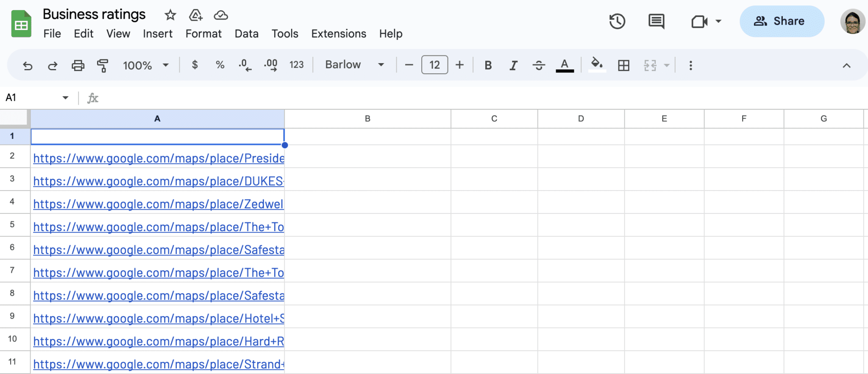The image size is (868, 374).
Task: Toggle italic formatting
Action: [x=513, y=65]
